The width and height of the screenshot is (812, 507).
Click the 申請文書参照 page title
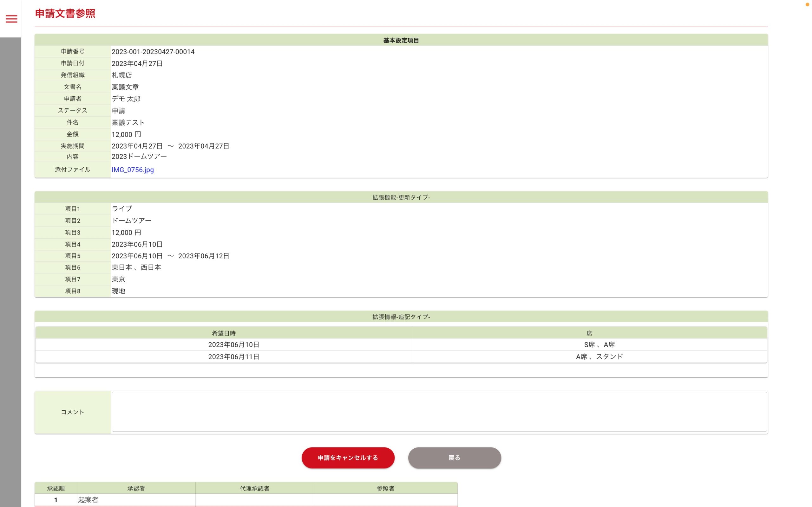point(65,13)
